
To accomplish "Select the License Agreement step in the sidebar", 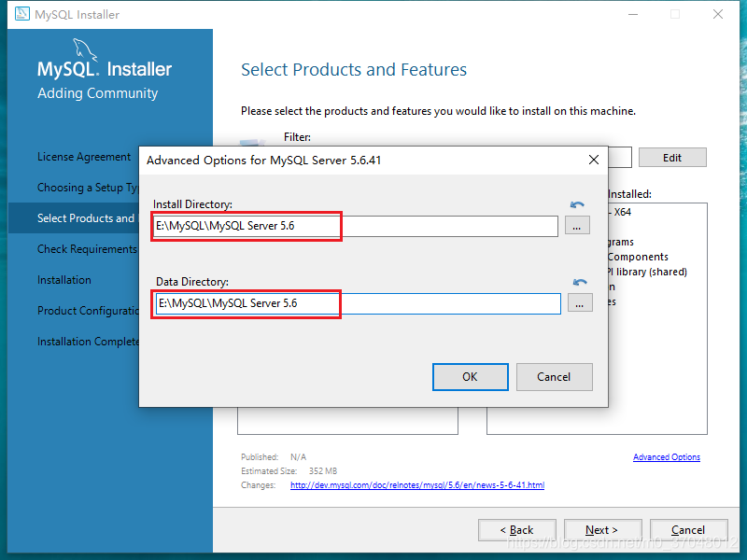I will (84, 157).
